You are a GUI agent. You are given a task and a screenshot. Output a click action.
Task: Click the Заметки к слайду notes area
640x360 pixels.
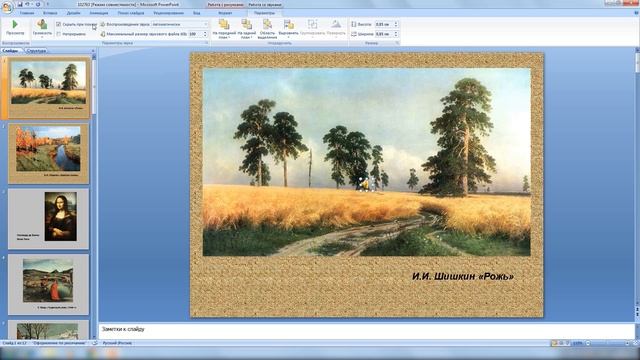point(367,331)
